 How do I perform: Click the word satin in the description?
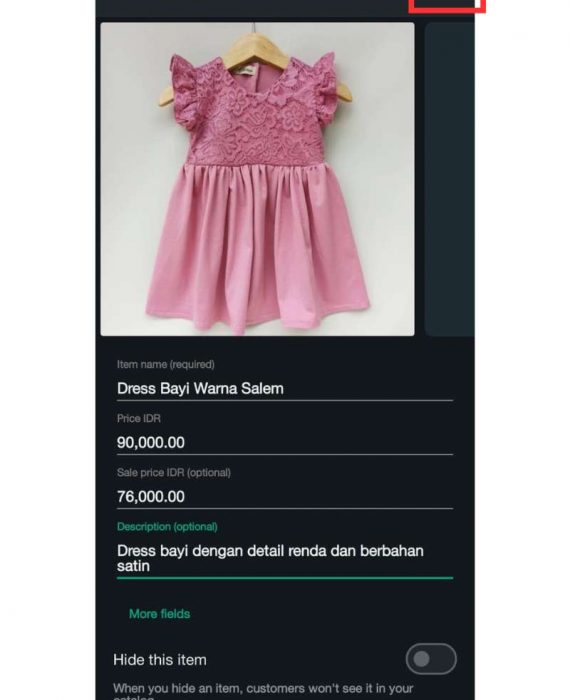pos(133,566)
